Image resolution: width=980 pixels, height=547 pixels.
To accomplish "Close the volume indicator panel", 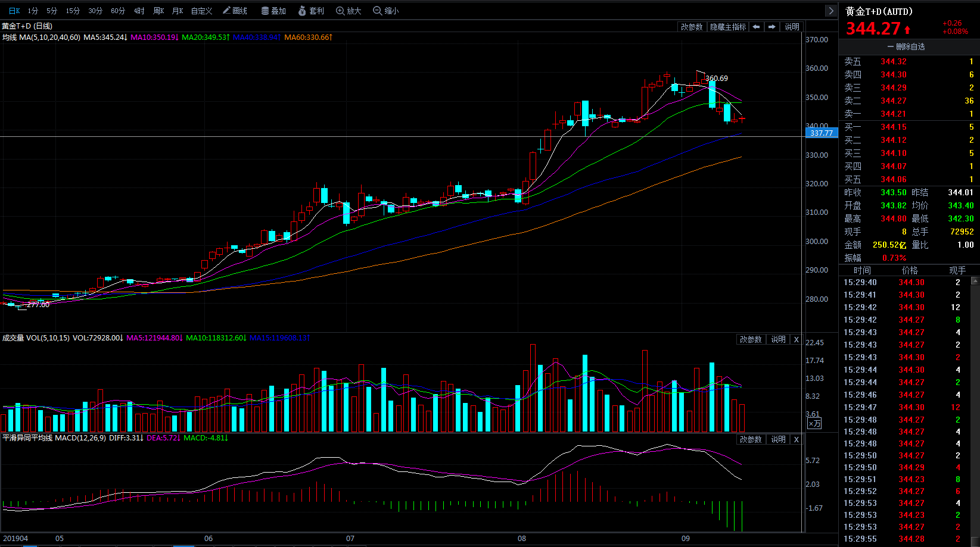I will coord(797,339).
